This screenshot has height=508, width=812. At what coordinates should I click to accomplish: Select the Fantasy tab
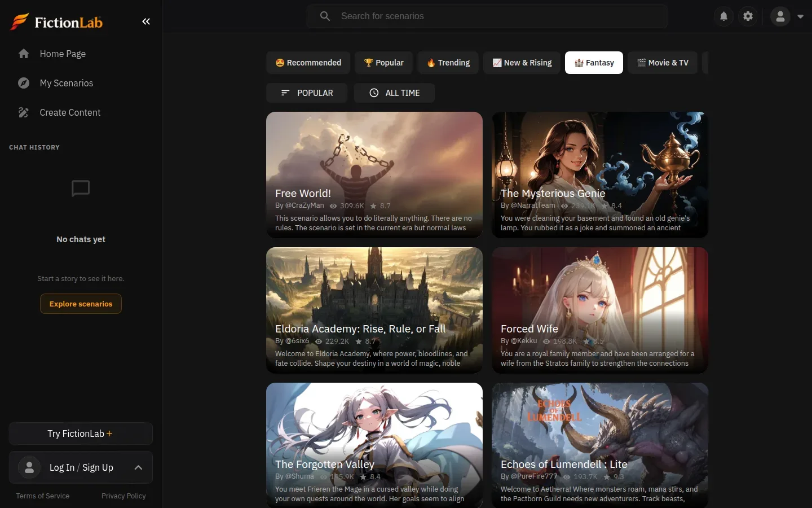point(594,63)
